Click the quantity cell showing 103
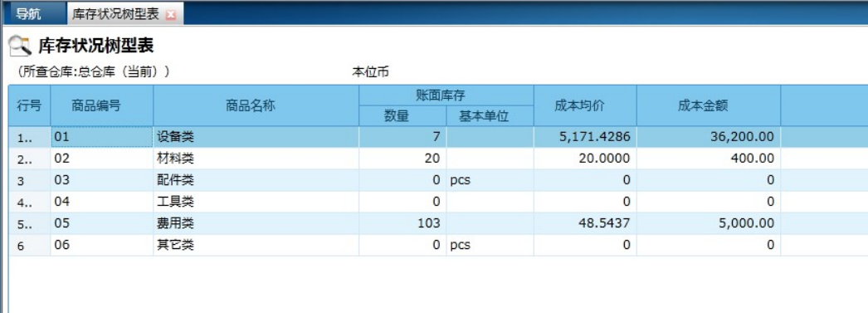The height and width of the screenshot is (313, 868). click(402, 224)
